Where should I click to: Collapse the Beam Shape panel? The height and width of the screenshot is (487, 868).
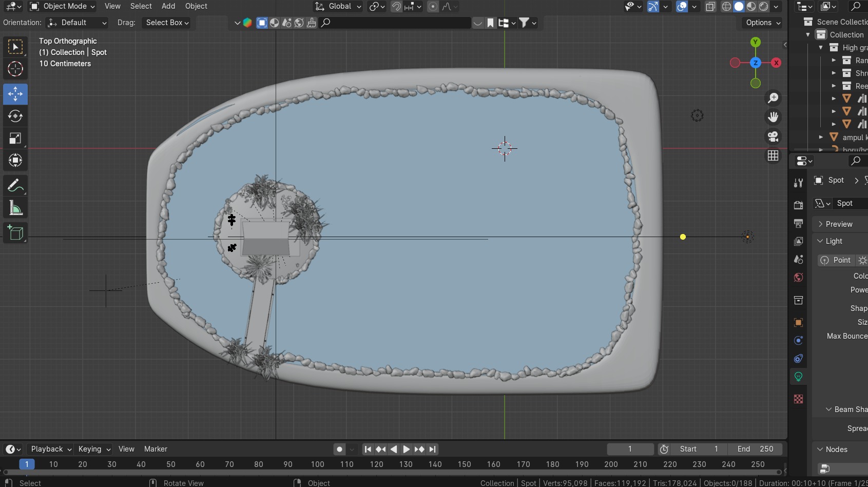point(846,410)
